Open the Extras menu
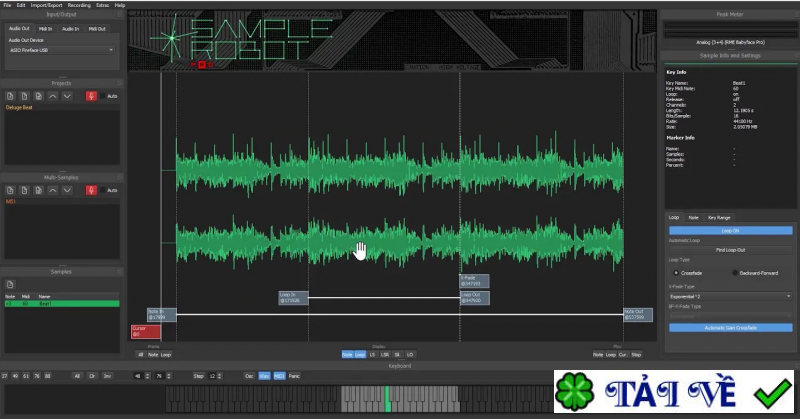Screen dimensions: 800x419 point(103,5)
